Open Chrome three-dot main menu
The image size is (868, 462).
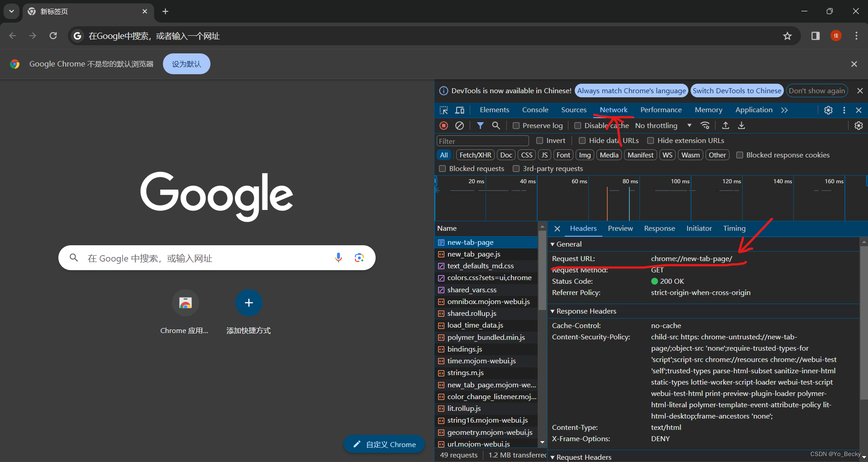coord(856,36)
